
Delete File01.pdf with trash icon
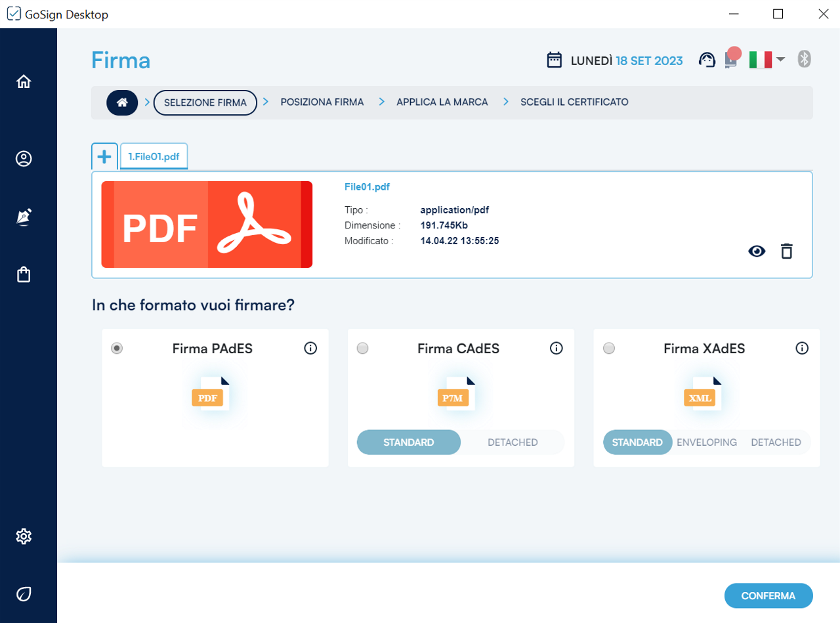tap(786, 251)
